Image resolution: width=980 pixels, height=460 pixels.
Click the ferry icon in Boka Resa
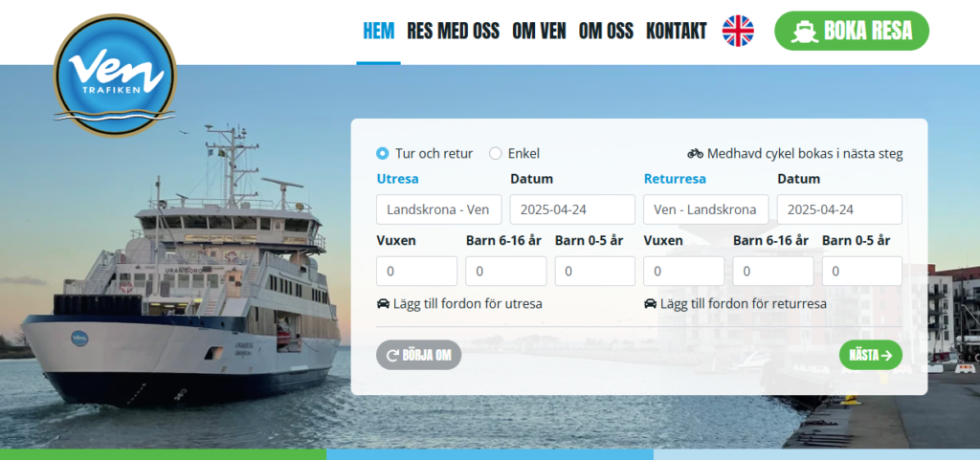[804, 32]
